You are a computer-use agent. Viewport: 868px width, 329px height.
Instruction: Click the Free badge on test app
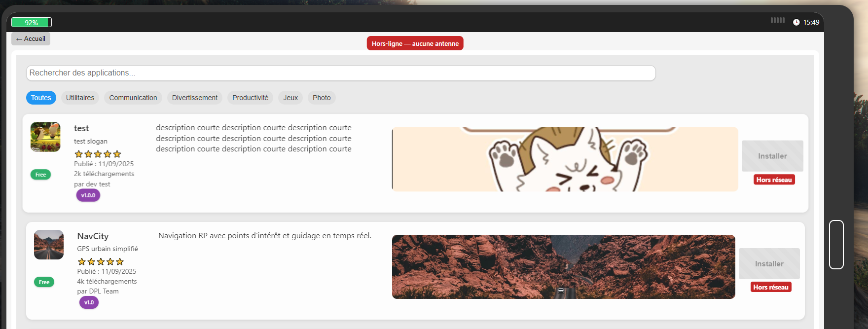coord(40,175)
